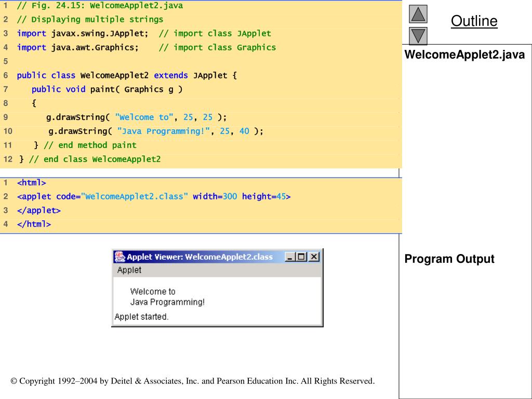
Task: Click the minimize icon on the Applet Viewer window
Action: (291, 256)
